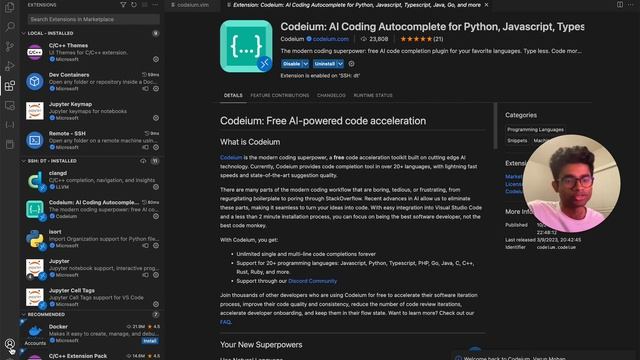Collapse the Recommended section
This screenshot has width=640, height=360.
click(x=23, y=315)
